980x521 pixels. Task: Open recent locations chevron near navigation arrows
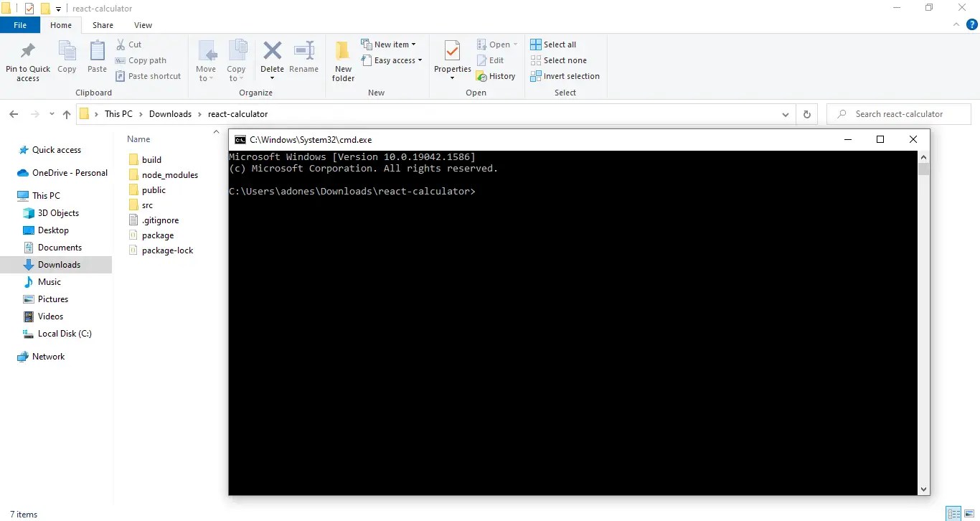(x=52, y=114)
